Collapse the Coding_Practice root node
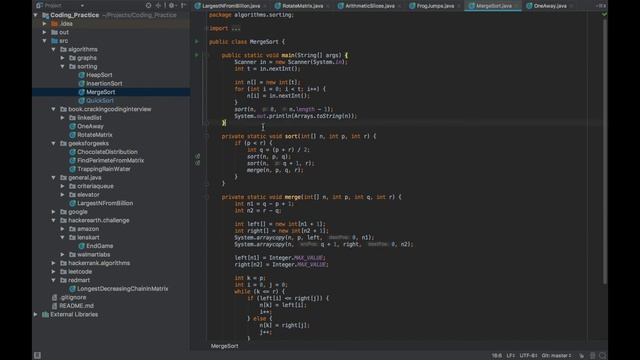 [x=36, y=15]
